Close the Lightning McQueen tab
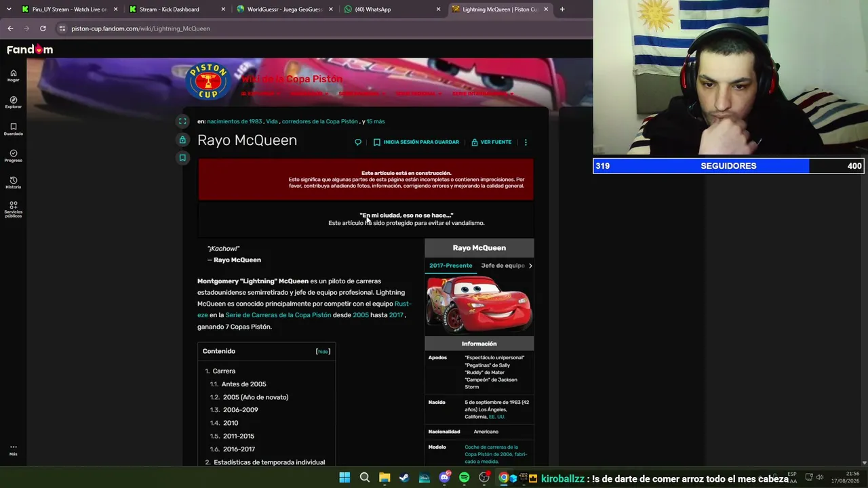 coord(546,9)
